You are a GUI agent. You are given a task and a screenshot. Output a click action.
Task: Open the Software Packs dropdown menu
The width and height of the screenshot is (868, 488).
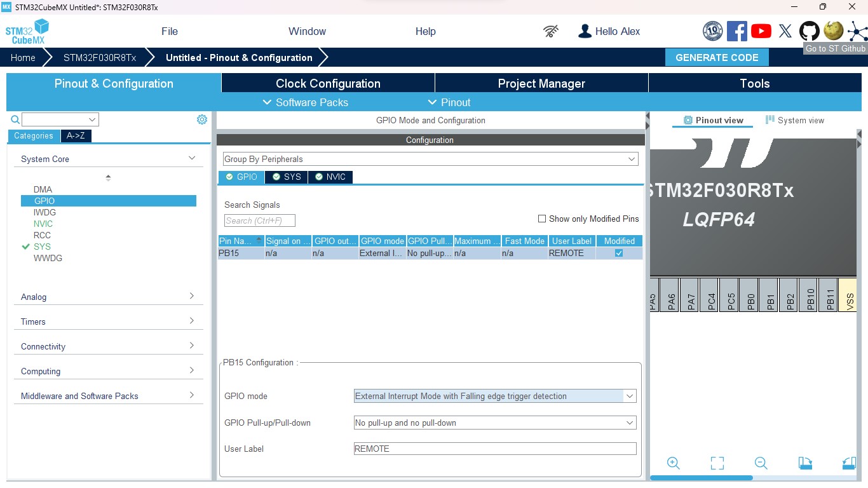305,102
